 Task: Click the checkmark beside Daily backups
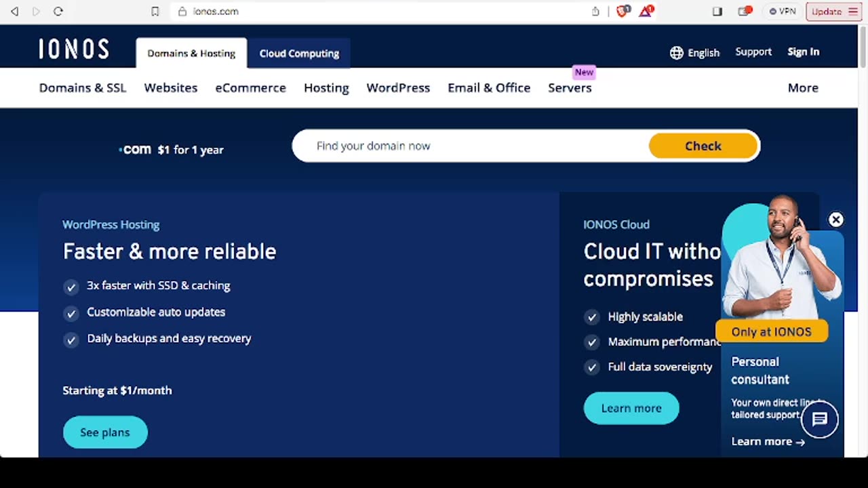click(71, 340)
